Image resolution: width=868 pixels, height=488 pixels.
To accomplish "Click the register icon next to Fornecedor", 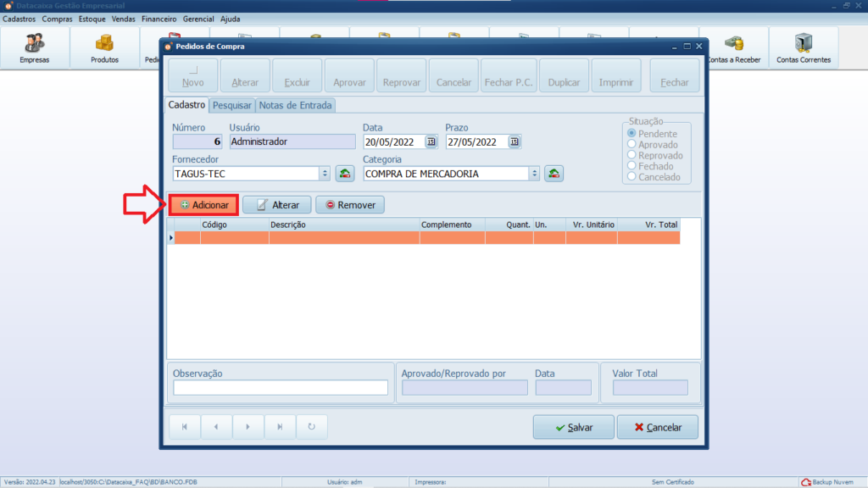I will [x=345, y=174].
